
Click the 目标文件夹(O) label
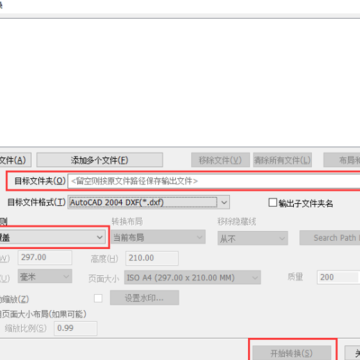[40, 181]
